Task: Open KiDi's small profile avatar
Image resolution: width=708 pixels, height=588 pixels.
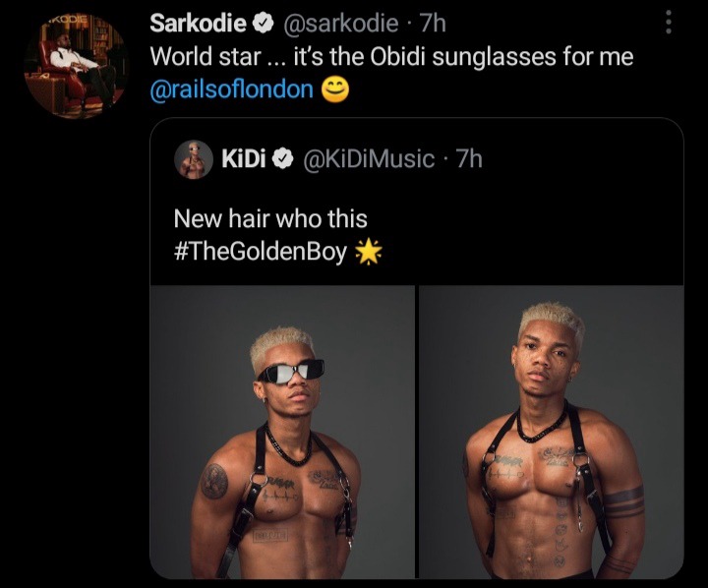Action: click(x=194, y=159)
